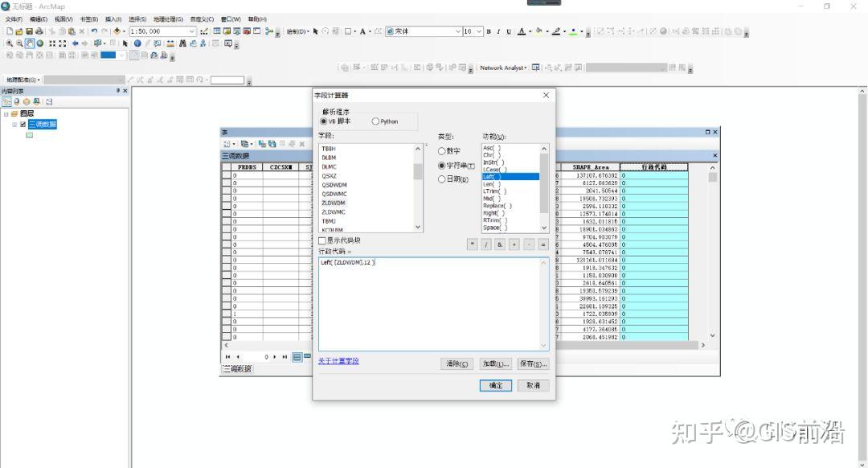The width and height of the screenshot is (868, 468).
Task: Select the 日期 type radio button
Action: [x=442, y=179]
